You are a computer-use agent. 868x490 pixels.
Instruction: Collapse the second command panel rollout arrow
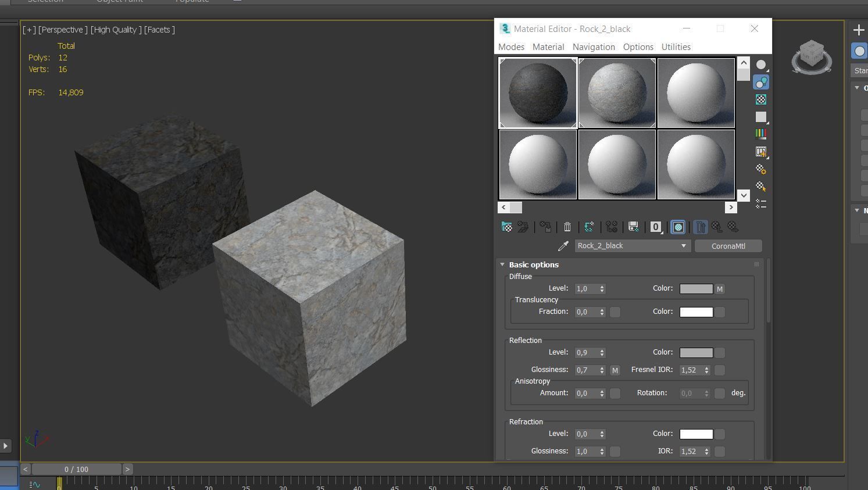point(856,210)
